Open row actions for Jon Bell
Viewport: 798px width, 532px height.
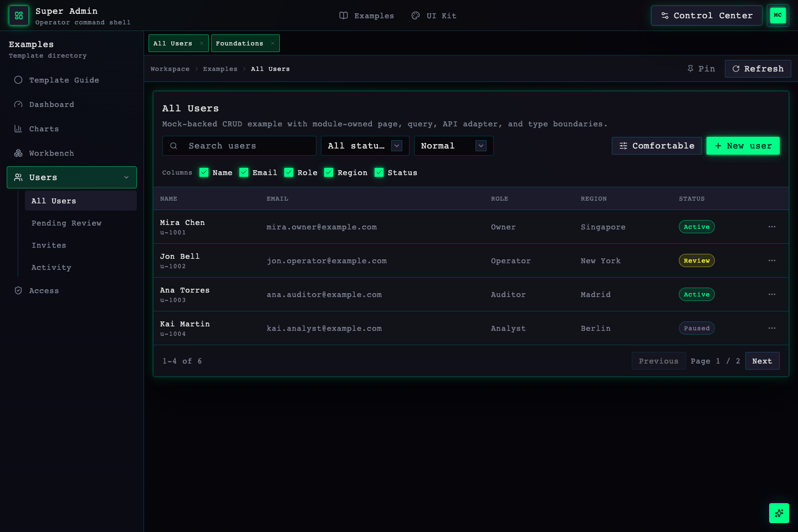(x=772, y=260)
